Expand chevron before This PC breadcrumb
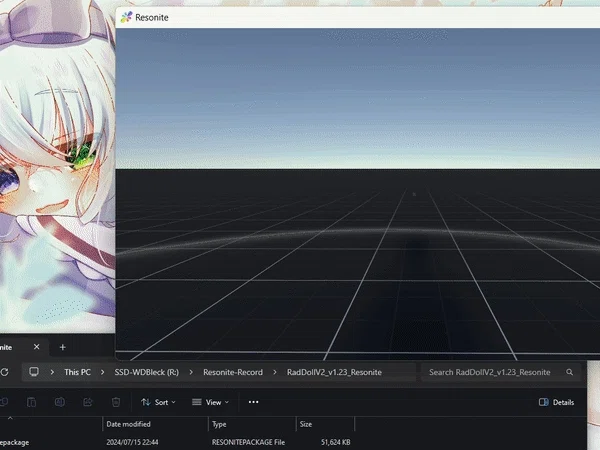The width and height of the screenshot is (600, 450). pyautogui.click(x=52, y=372)
